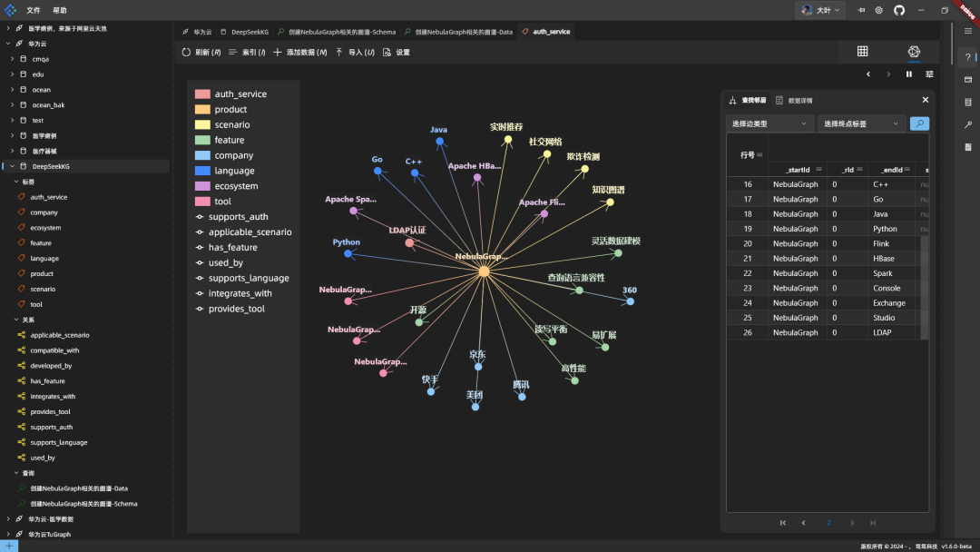Go forward with the right arrow above the graph
Screen dimensions: 980x552
click(x=888, y=74)
